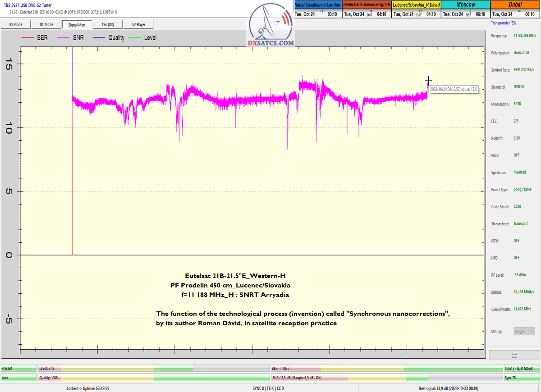Viewport: 541px width, 392px height.
Task: Click the Sync TS status indicator
Action: pyautogui.click(x=521, y=378)
